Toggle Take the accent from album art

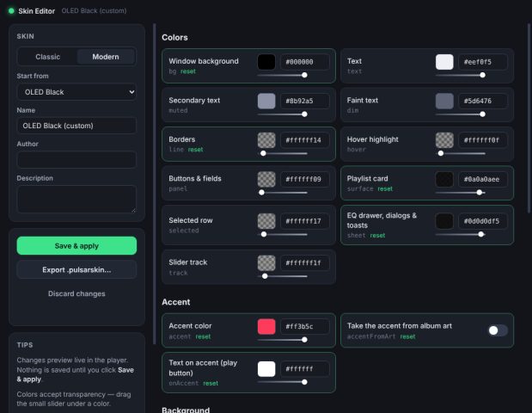tap(498, 330)
